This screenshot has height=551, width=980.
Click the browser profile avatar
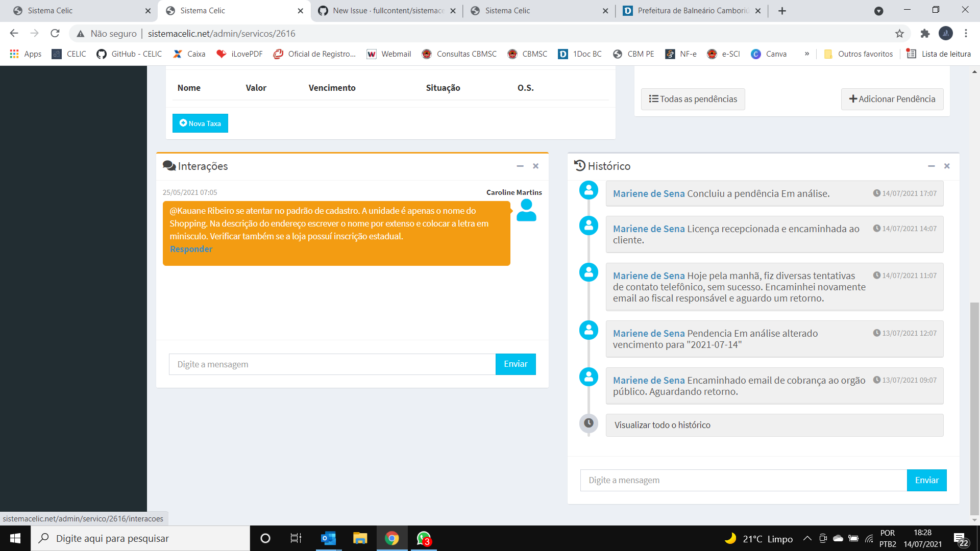pyautogui.click(x=945, y=33)
